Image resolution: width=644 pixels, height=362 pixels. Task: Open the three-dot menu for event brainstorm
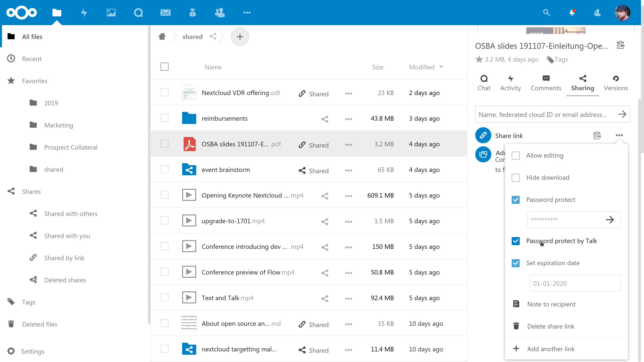tap(348, 170)
